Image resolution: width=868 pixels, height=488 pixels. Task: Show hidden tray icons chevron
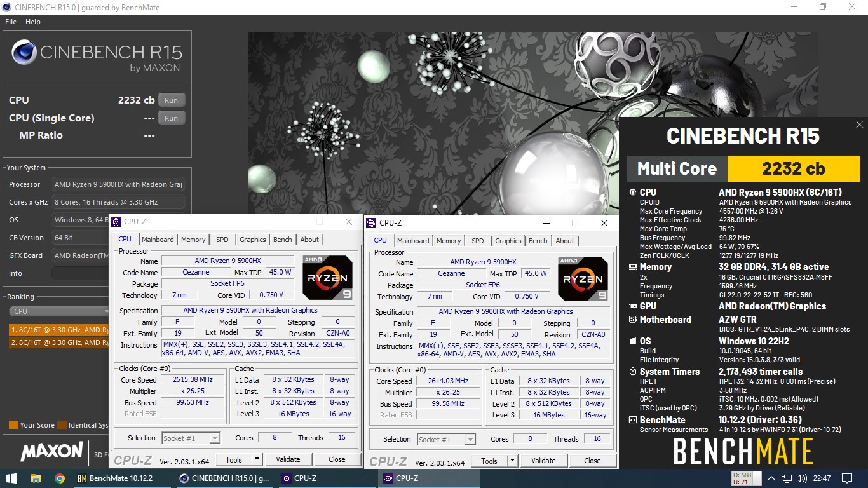click(x=771, y=478)
